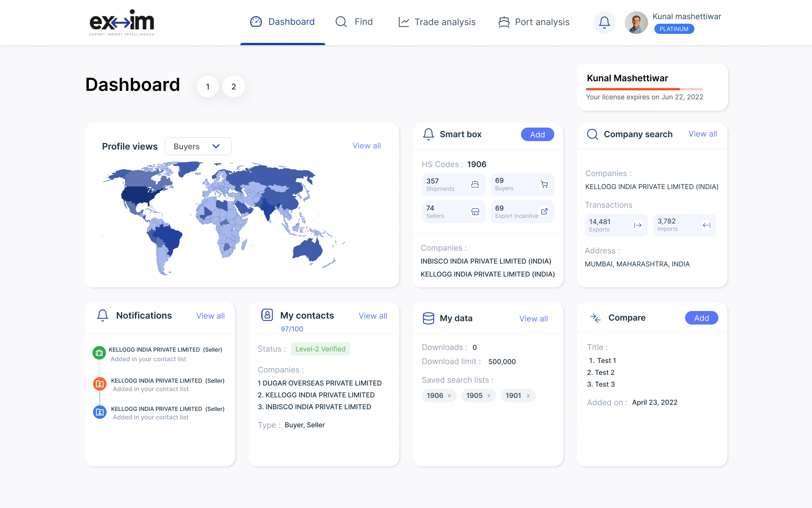Go to Trade analysis
This screenshot has width=812, height=508.
[436, 22]
